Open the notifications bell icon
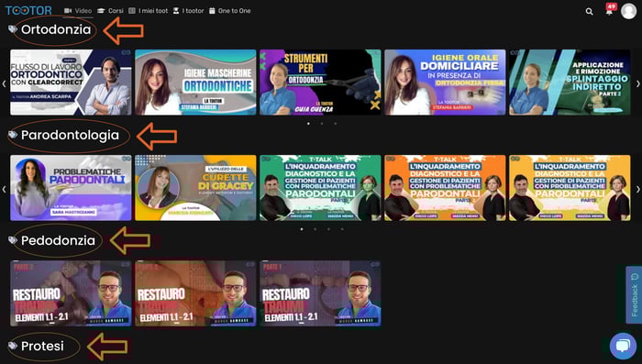Screen dimensions: 642x364 coord(610,11)
